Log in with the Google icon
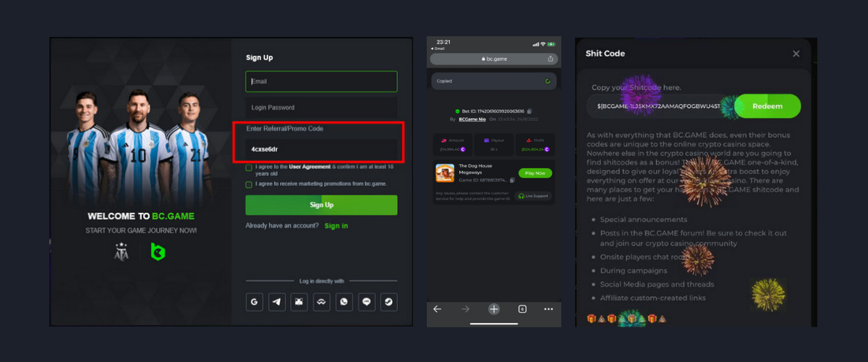Image resolution: width=868 pixels, height=362 pixels. pos(254,303)
